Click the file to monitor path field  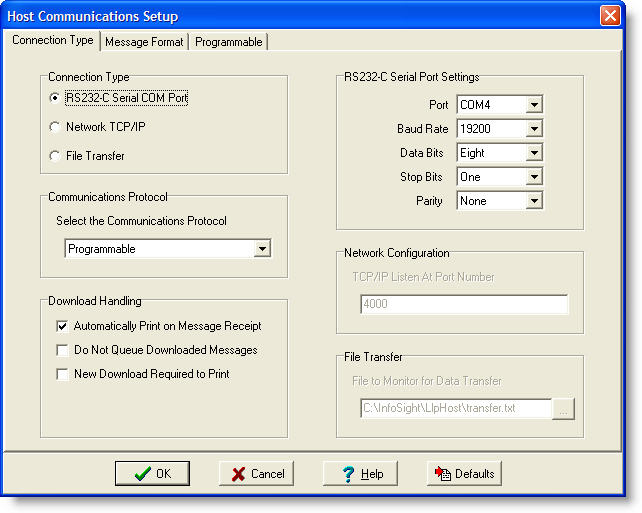click(456, 409)
